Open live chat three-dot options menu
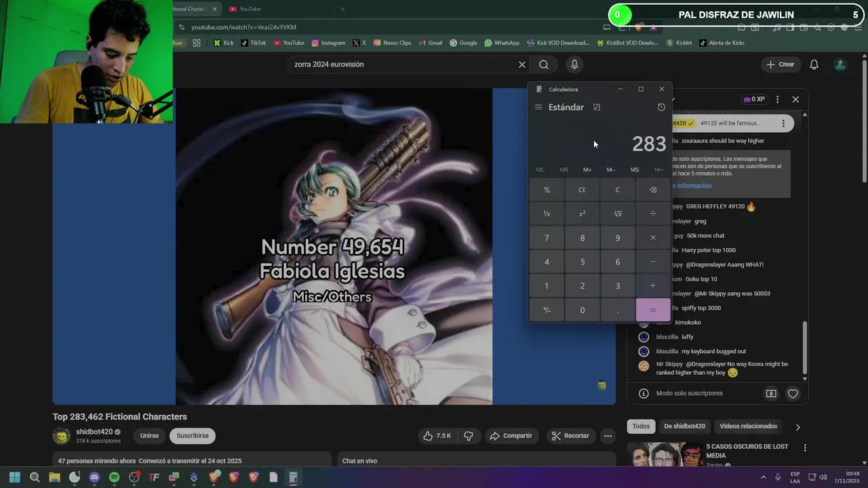 777,99
